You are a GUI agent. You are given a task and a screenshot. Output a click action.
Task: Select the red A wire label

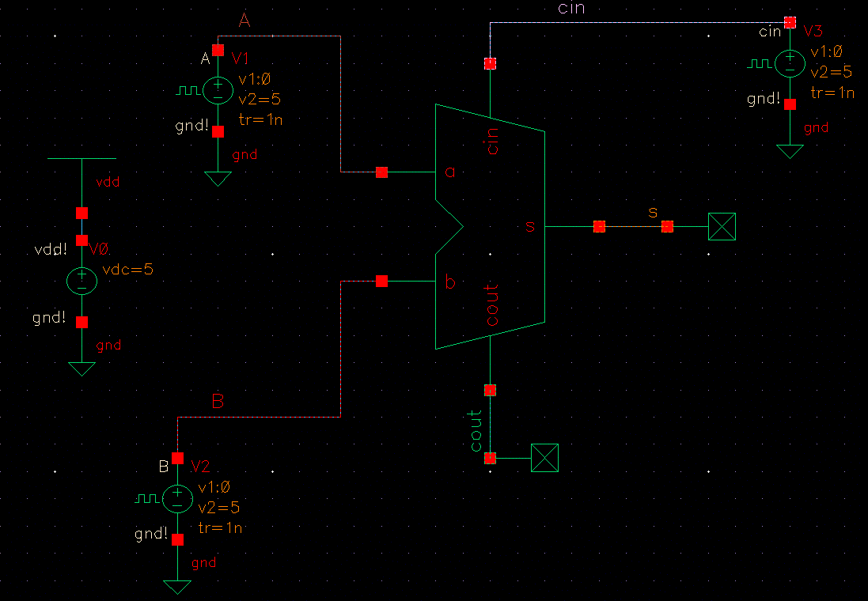coord(244,21)
